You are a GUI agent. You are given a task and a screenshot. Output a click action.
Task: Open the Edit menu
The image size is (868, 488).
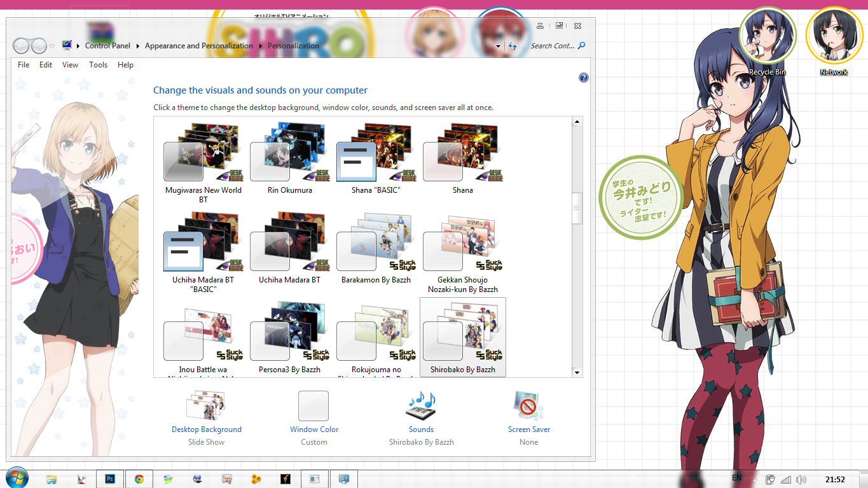[x=46, y=65]
